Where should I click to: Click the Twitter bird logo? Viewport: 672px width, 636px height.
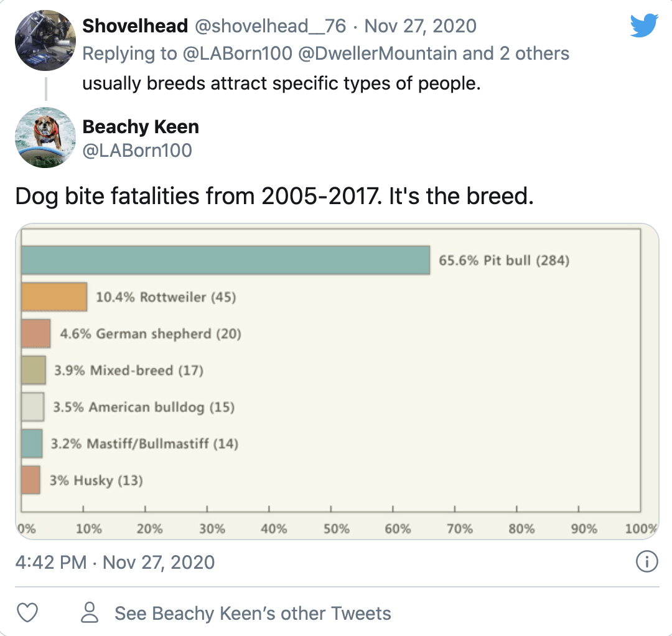pyautogui.click(x=644, y=26)
